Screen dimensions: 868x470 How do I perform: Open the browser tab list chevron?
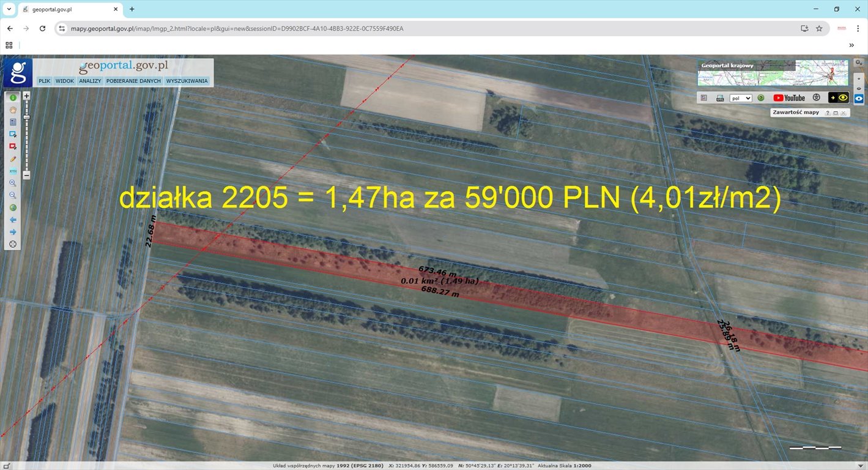9,9
